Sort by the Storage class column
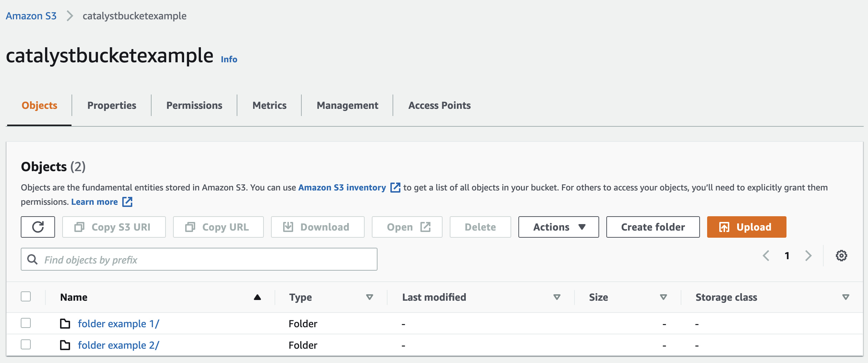This screenshot has height=363, width=868. pos(845,297)
